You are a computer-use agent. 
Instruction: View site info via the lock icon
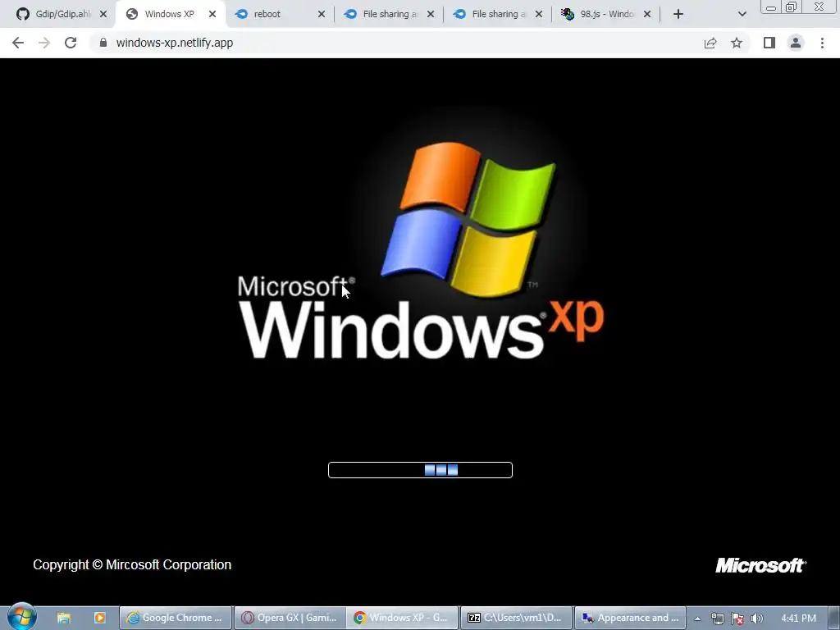(103, 43)
